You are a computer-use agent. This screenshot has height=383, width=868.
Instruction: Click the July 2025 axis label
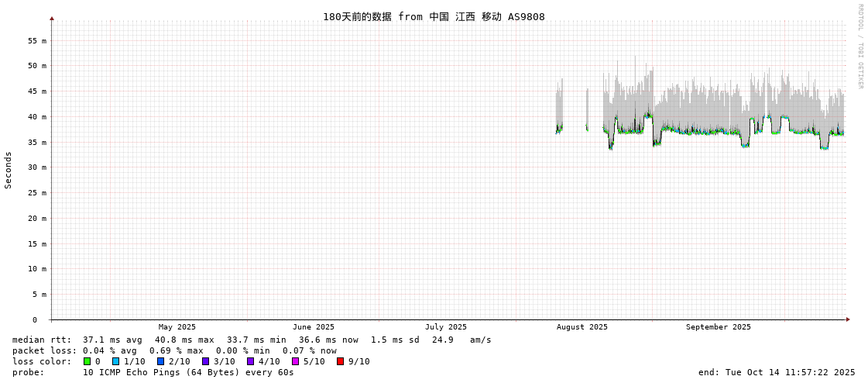pyautogui.click(x=446, y=327)
